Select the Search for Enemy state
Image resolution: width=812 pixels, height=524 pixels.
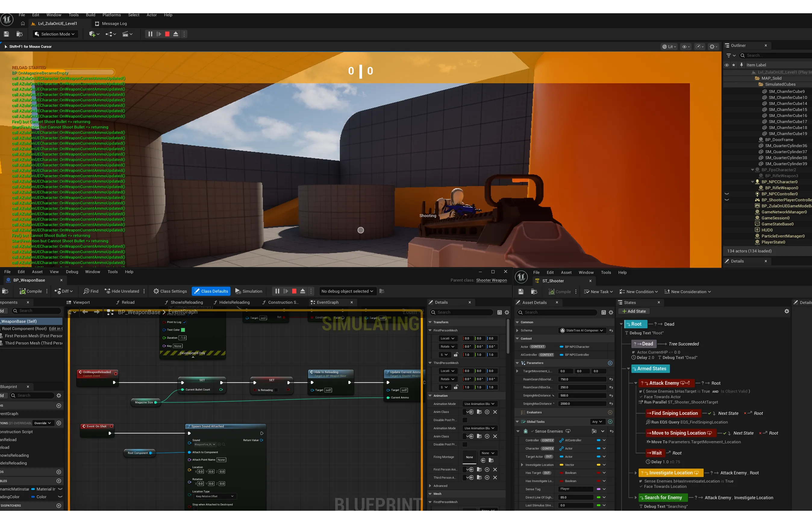point(663,497)
